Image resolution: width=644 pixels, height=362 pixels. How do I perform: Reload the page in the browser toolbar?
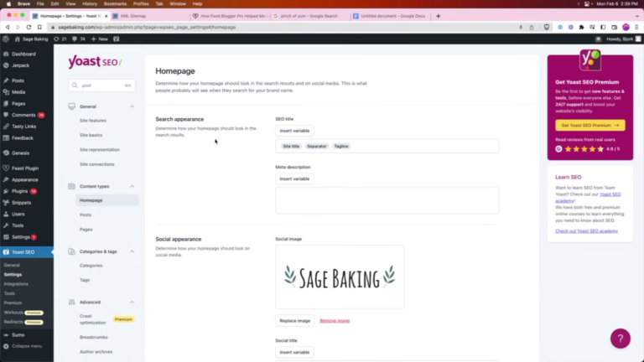coord(29,27)
